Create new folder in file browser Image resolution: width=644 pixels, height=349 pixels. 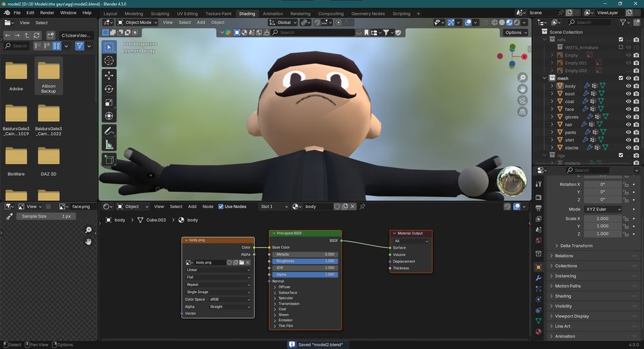click(x=50, y=35)
